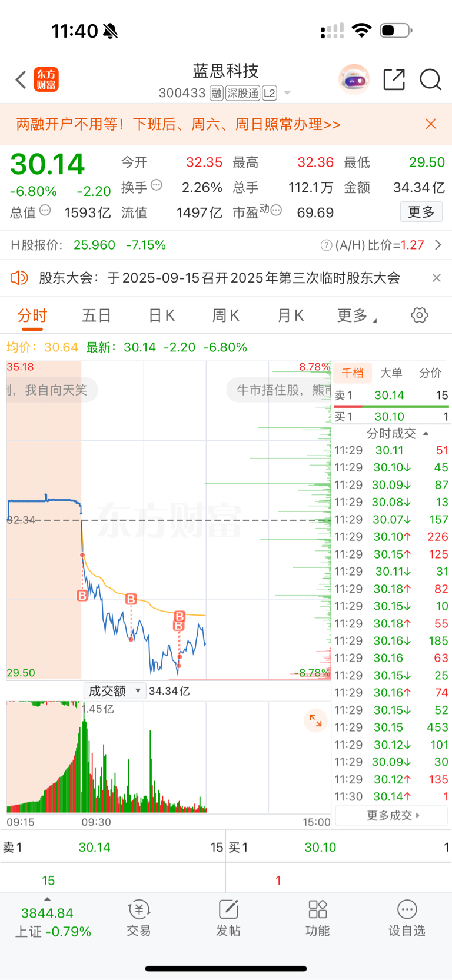Dismiss the 两融开户 promotional banner
This screenshot has width=452, height=980.
(431, 124)
